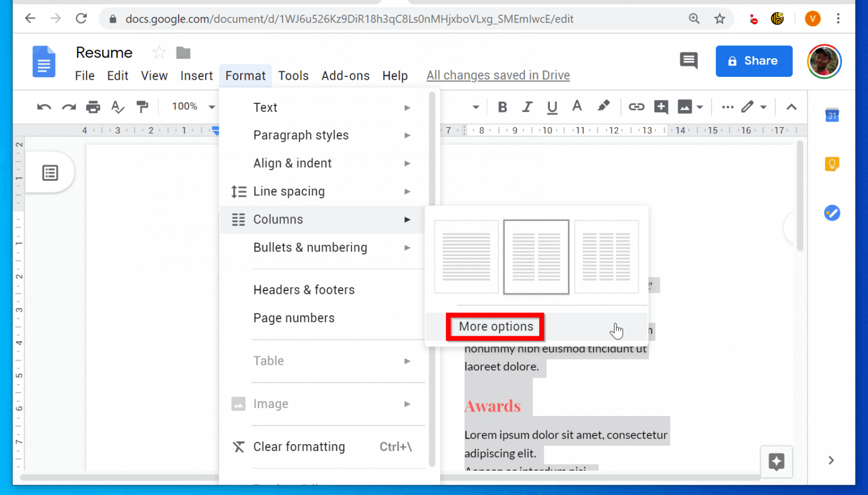Viewport: 868px width, 495px height.
Task: Expand Line spacing submenu
Action: (x=322, y=192)
